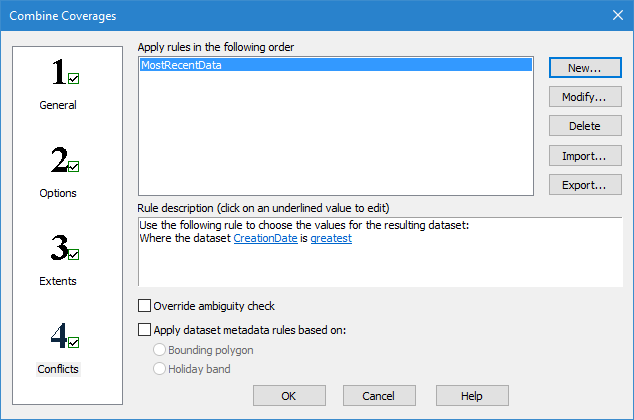This screenshot has height=420, width=634.
Task: Delete the selected rule
Action: 584,126
